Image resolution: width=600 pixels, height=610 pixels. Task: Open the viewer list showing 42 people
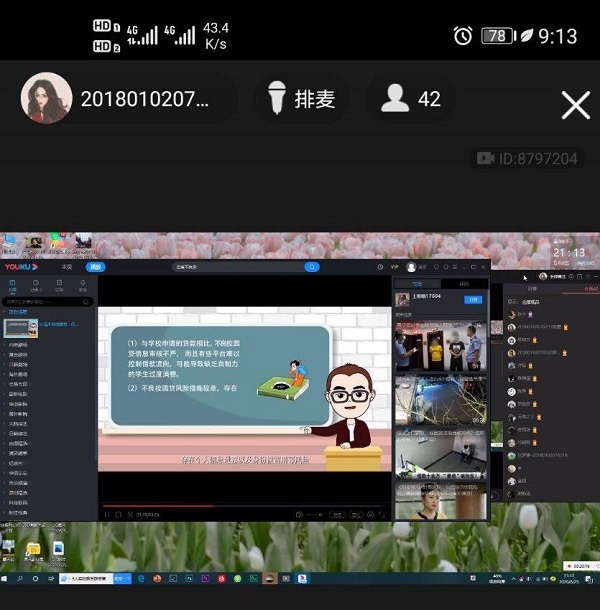tap(412, 99)
